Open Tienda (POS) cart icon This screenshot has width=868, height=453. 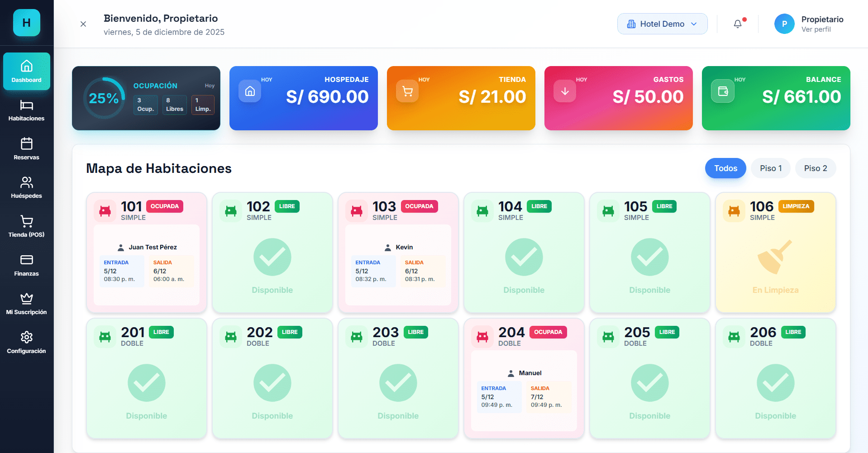pos(26,221)
